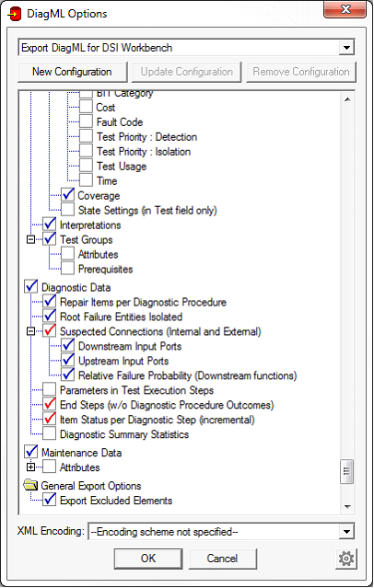Check Parameters in Test Execution Steps
374x588 pixels.
point(49,390)
